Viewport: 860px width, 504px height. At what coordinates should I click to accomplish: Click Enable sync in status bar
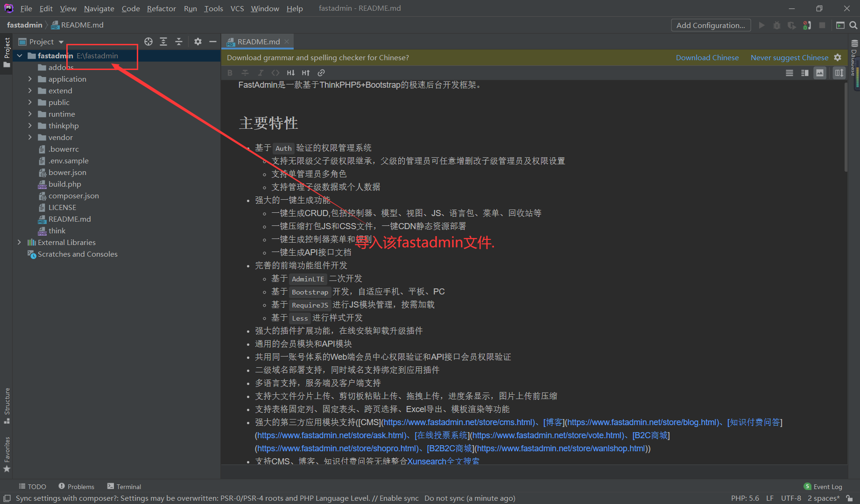[x=399, y=498]
